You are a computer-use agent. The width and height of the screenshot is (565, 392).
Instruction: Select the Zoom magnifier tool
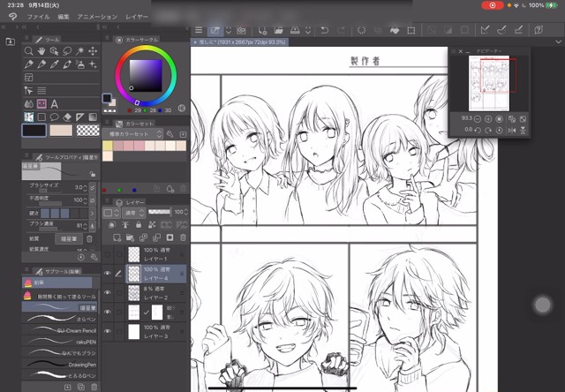pyautogui.click(x=28, y=51)
